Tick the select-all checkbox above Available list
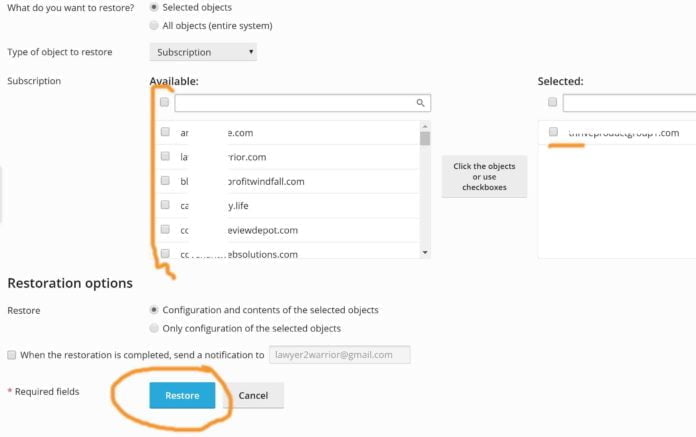This screenshot has width=696, height=437. pos(164,102)
